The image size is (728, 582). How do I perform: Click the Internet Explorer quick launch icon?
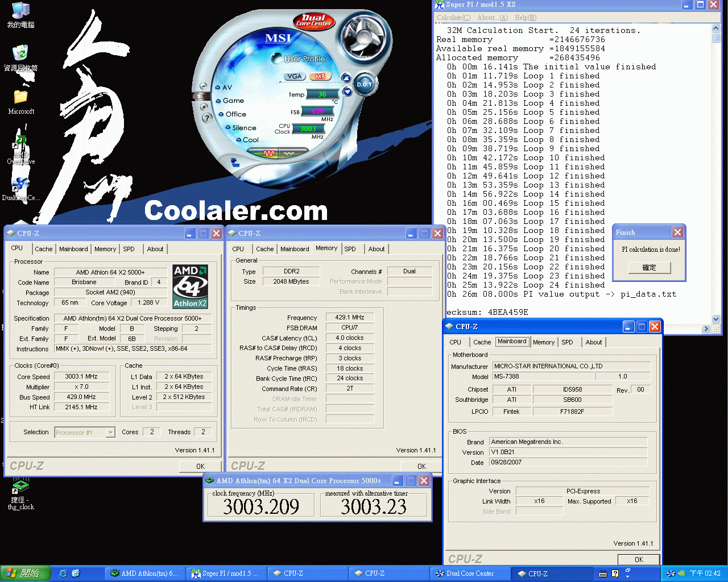click(63, 573)
